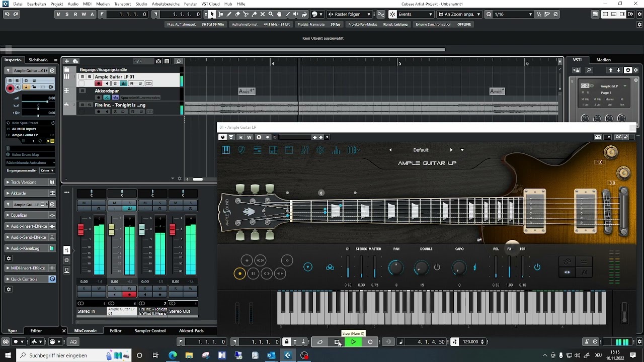
Task: Add a new track with plus icon
Action: coord(66,61)
